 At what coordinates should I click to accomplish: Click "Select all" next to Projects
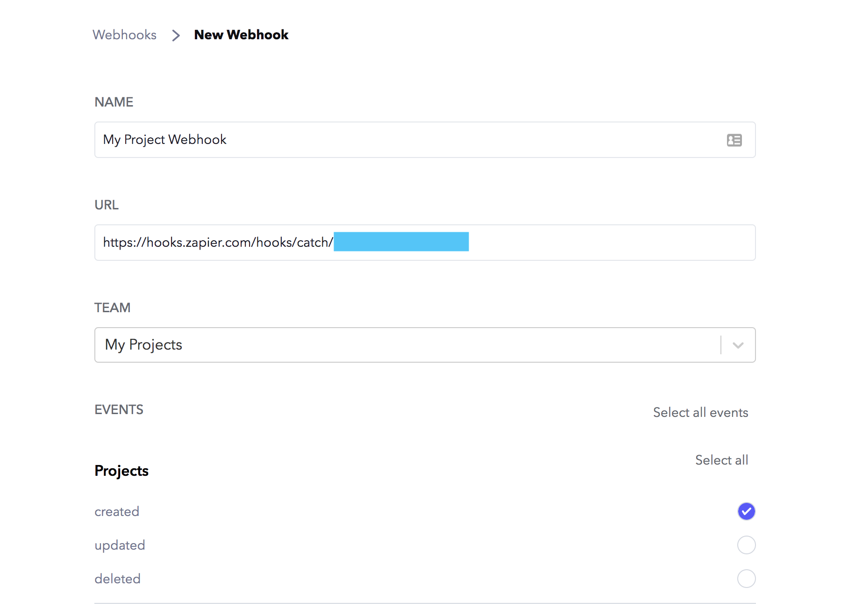coord(721,460)
